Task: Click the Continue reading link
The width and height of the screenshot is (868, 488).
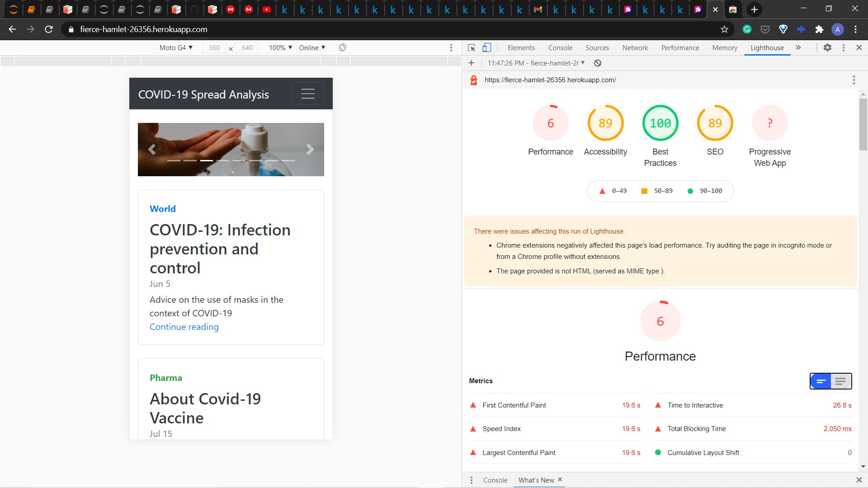Action: [184, 327]
